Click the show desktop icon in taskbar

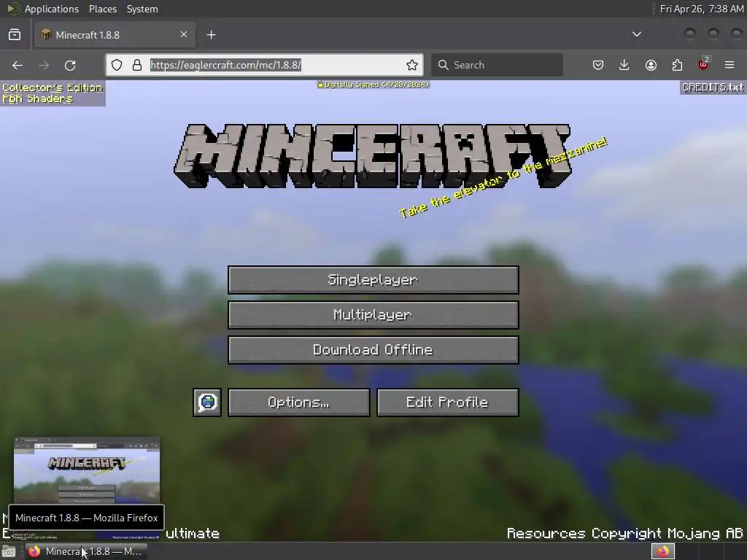click(9, 551)
